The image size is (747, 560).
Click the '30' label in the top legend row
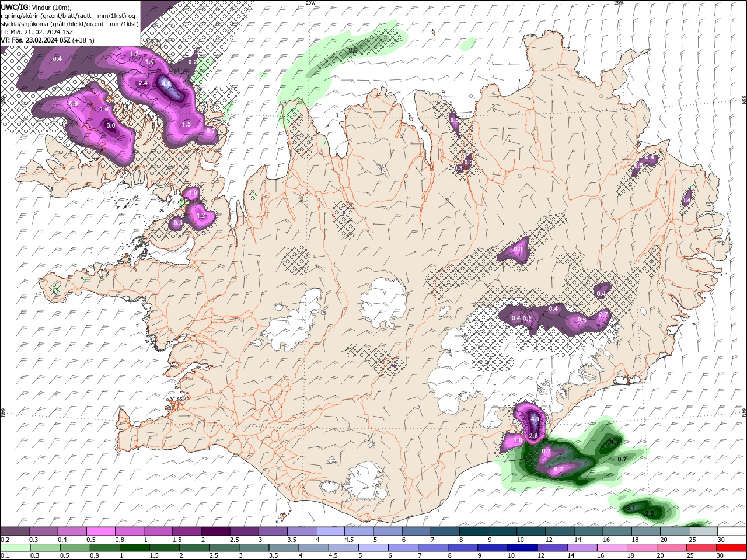coord(721,540)
